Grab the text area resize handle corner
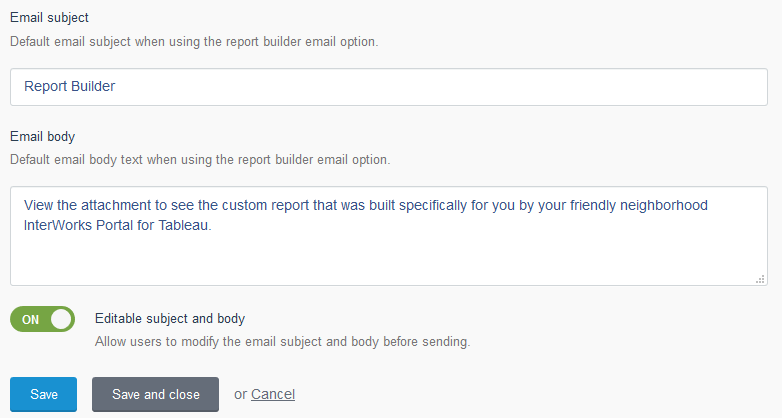Image resolution: width=782 pixels, height=418 pixels. coord(760,279)
